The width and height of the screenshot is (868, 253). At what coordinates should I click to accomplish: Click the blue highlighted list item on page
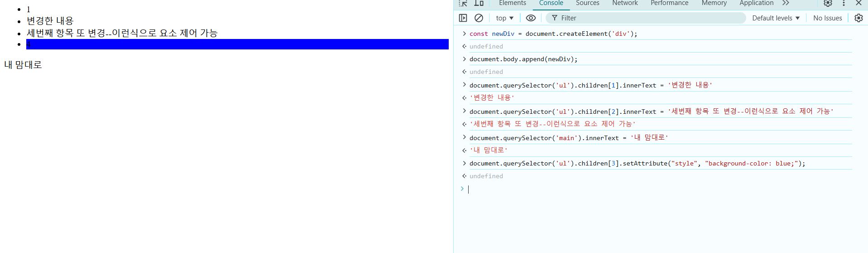click(237, 44)
